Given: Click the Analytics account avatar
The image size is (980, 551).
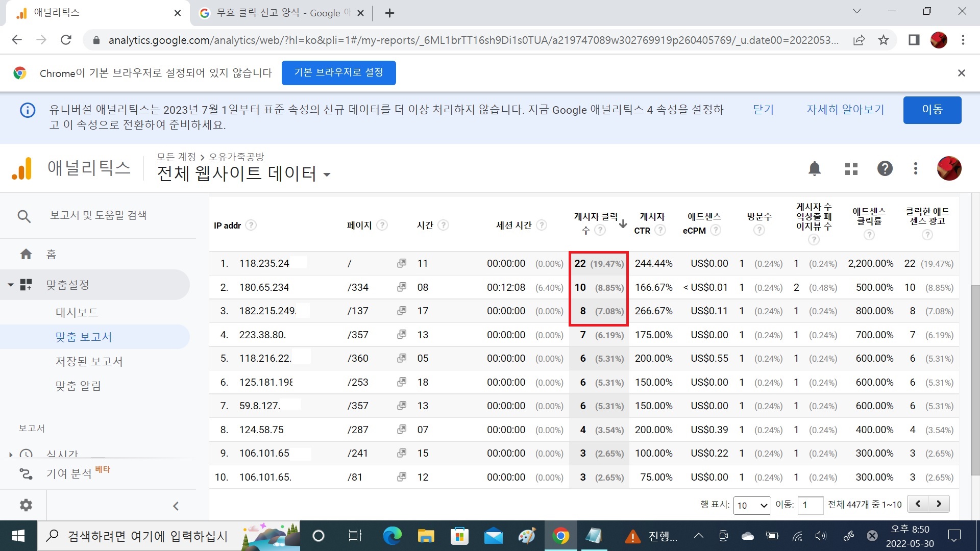Looking at the screenshot, I should pos(949,168).
